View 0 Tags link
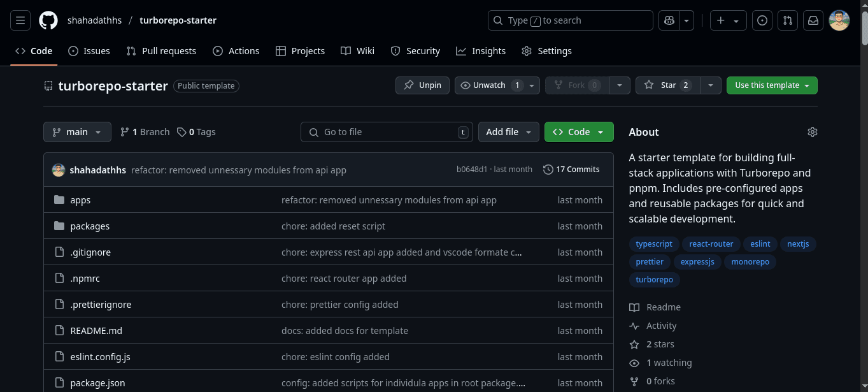This screenshot has width=868, height=392. pyautogui.click(x=196, y=132)
